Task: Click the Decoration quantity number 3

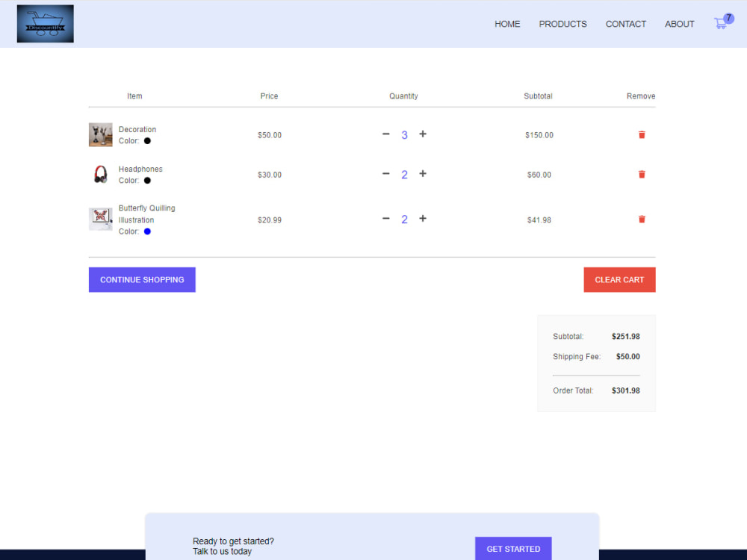Action: [404, 134]
